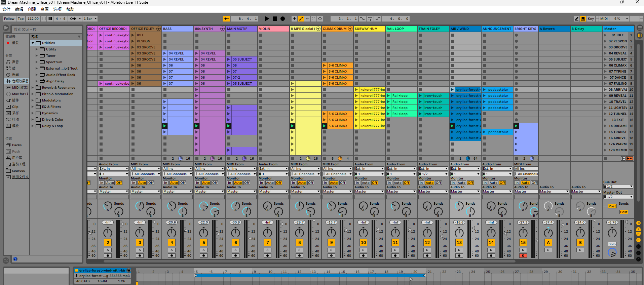The height and width of the screenshot is (285, 644).
Task: Enable Draw Mode pencil icon
Action: pyautogui.click(x=576, y=19)
